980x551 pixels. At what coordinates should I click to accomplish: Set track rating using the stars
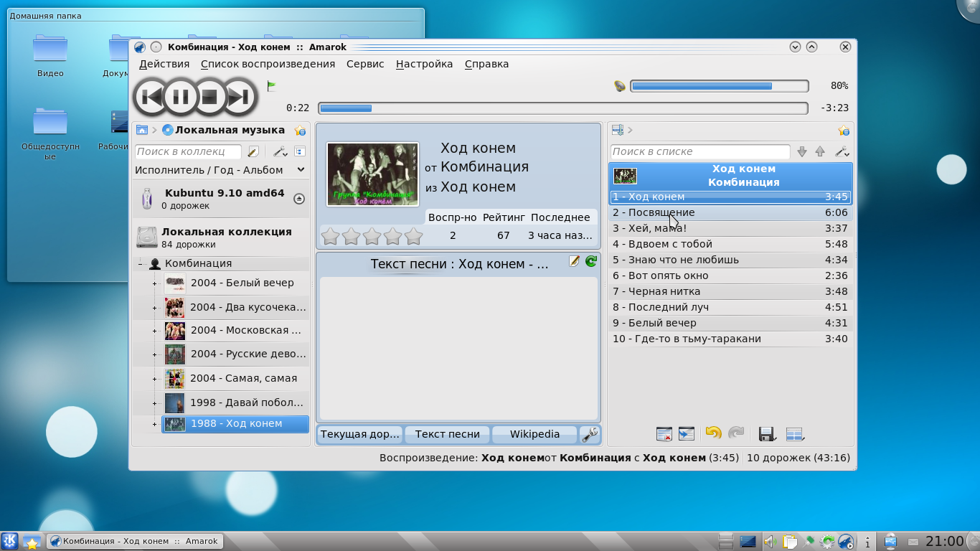(371, 236)
